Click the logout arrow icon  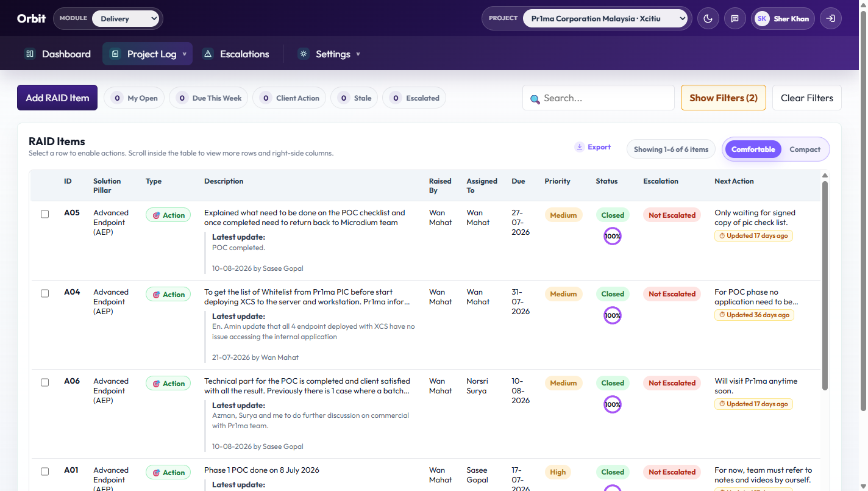click(x=830, y=18)
